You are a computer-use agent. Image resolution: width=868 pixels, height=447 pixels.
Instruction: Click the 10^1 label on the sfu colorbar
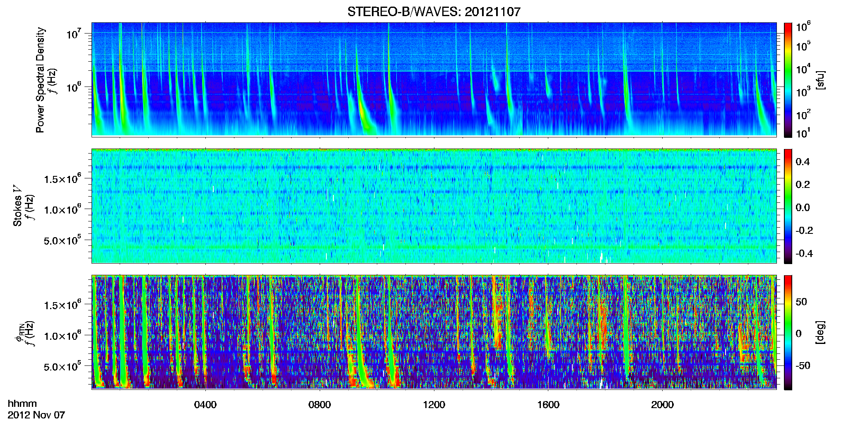(803, 133)
